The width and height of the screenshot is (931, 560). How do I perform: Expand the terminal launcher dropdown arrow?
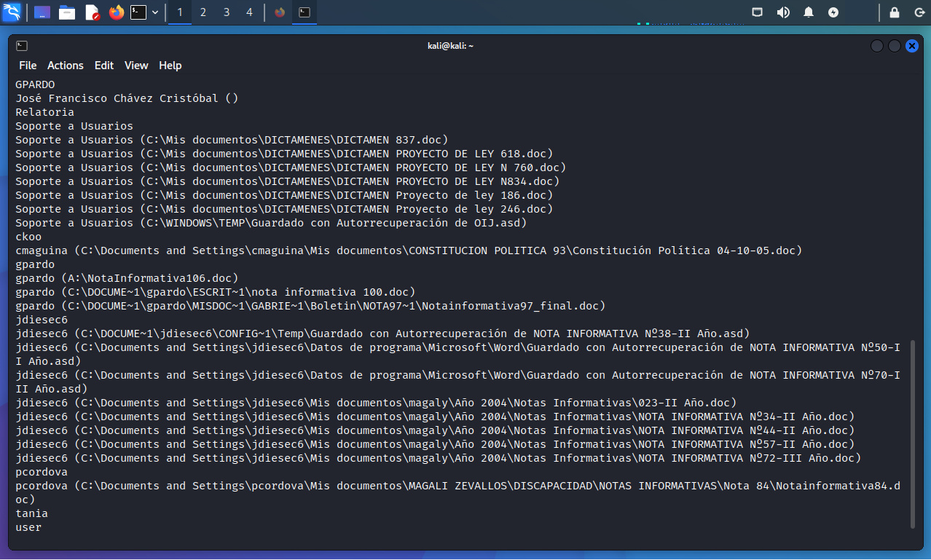point(155,12)
